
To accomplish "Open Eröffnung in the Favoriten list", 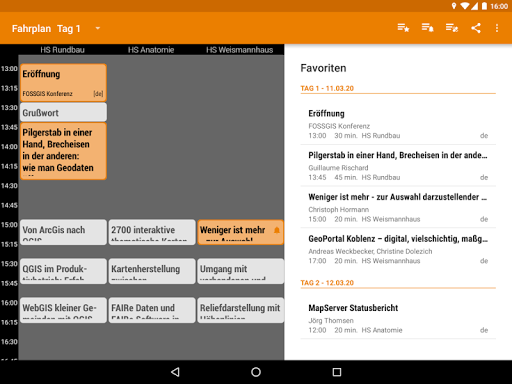I will tap(398, 124).
